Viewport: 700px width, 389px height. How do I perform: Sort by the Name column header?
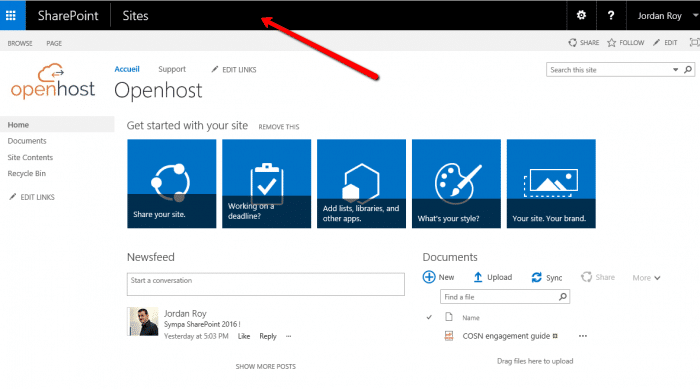471,318
